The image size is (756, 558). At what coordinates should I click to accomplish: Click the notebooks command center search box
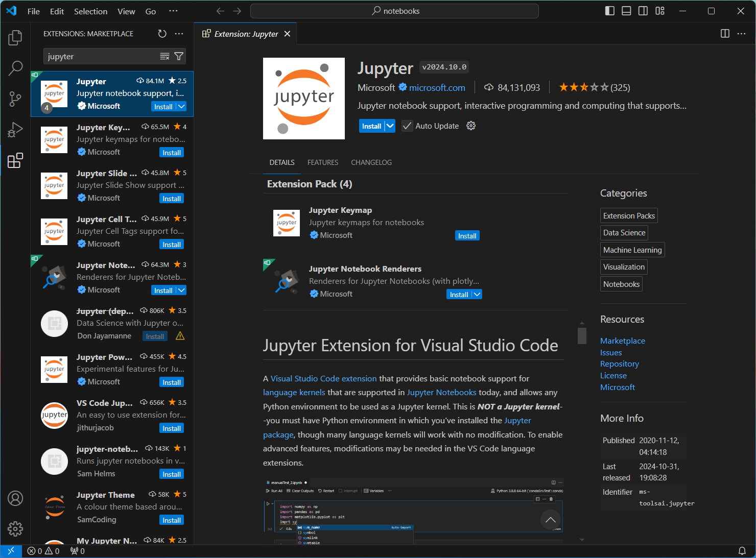394,11
